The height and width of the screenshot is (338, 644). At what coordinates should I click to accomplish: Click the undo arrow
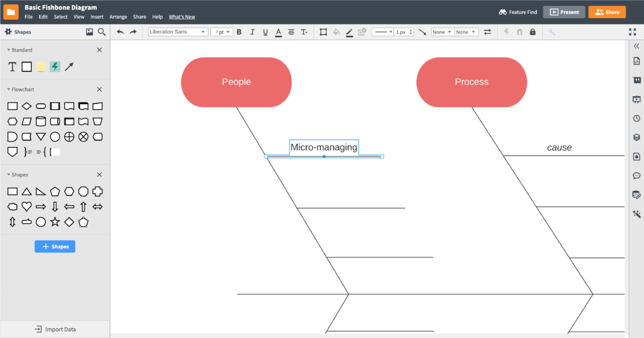click(120, 32)
